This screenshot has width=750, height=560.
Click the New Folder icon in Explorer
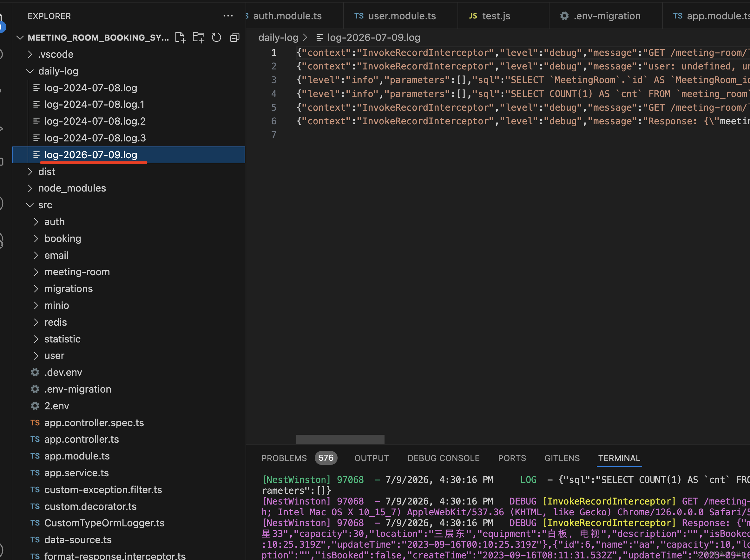(x=198, y=37)
